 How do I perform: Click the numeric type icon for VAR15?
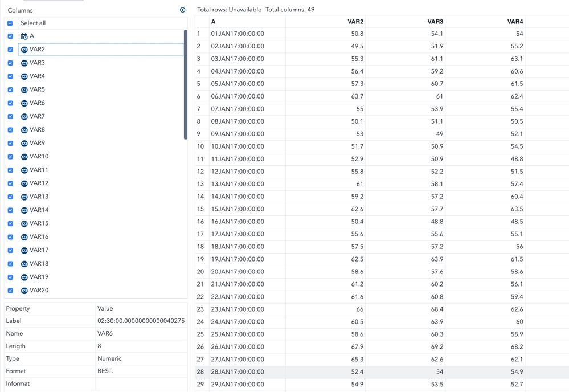pyautogui.click(x=24, y=224)
